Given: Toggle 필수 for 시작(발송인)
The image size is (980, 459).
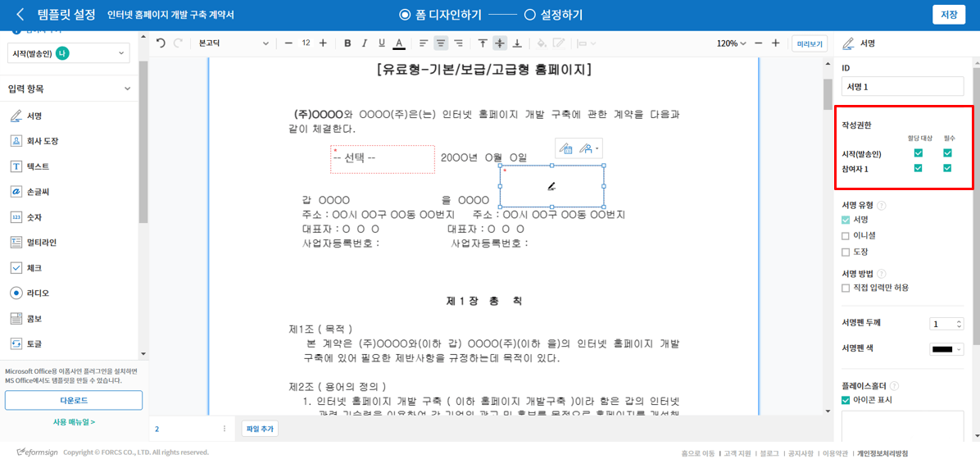Looking at the screenshot, I should pyautogui.click(x=947, y=153).
